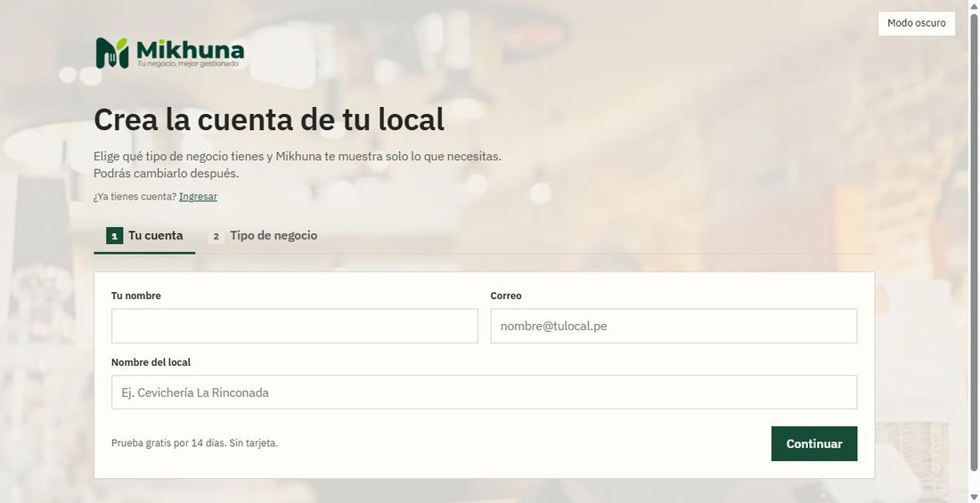The width and height of the screenshot is (980, 503).
Task: Switch to the Tipo de negocio tab
Action: coord(263,236)
